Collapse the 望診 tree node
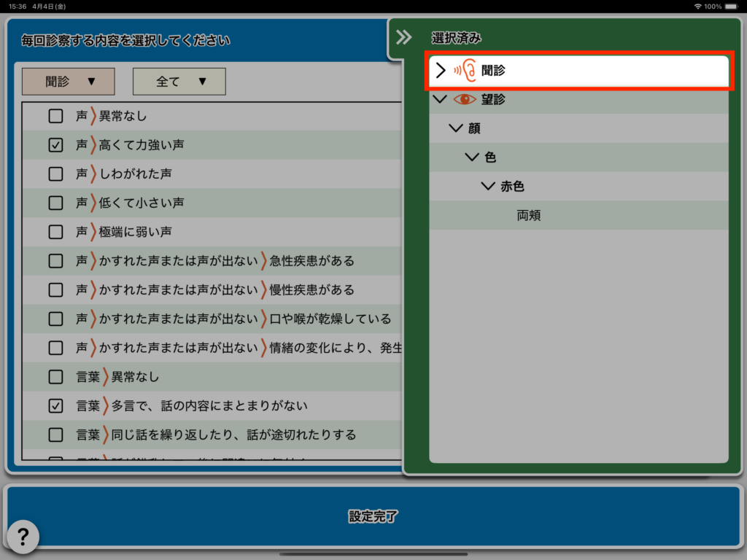The height and width of the screenshot is (560, 747). click(440, 99)
